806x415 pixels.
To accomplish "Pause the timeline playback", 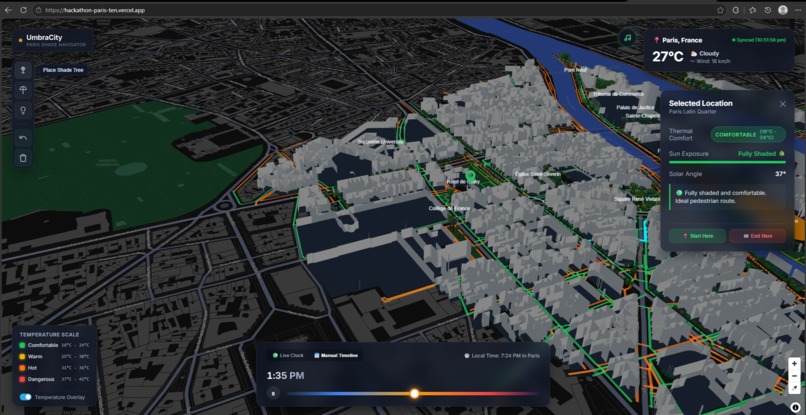I will [x=273, y=393].
